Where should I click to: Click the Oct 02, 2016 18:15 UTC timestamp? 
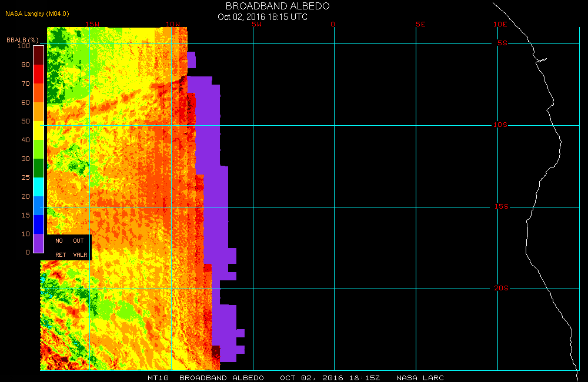262,16
